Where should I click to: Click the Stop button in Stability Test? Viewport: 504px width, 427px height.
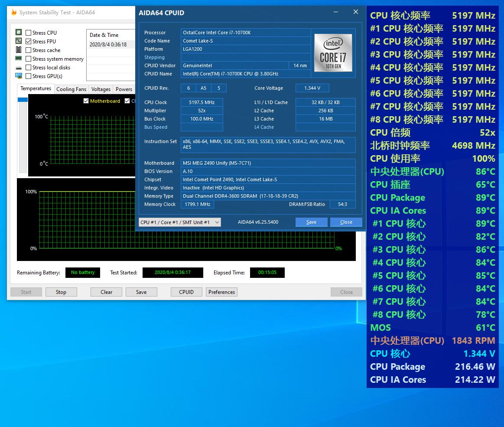click(x=61, y=292)
